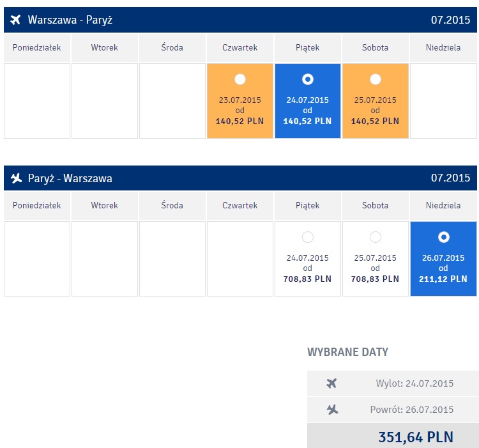Screen dimensions: 479x448
Task: Click the 351,64 PLN total price
Action: [416, 437]
